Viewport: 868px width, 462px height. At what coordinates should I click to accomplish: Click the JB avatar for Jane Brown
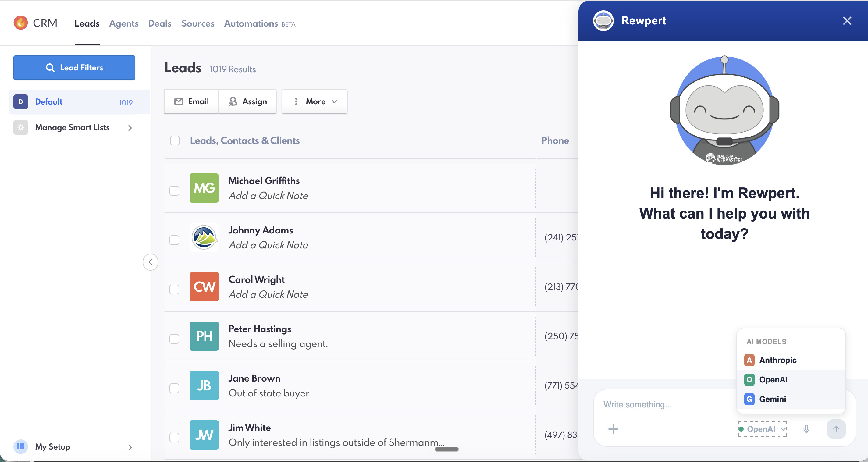204,386
